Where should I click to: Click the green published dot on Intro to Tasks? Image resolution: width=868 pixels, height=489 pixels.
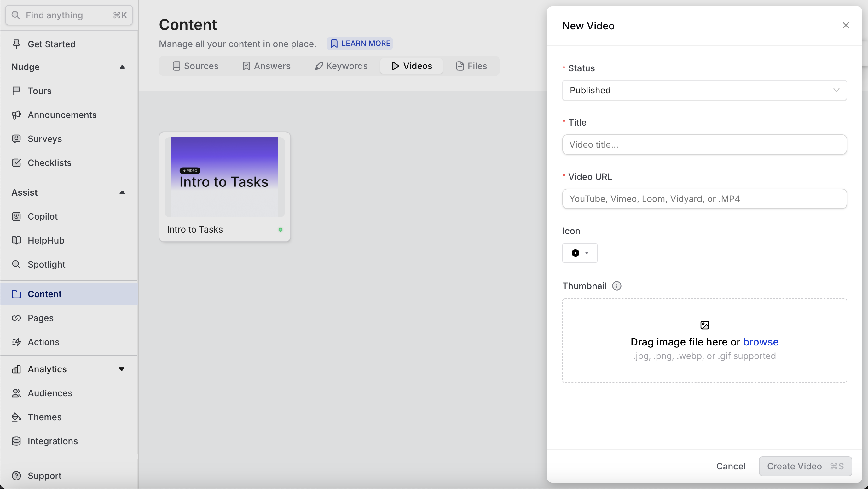(280, 230)
